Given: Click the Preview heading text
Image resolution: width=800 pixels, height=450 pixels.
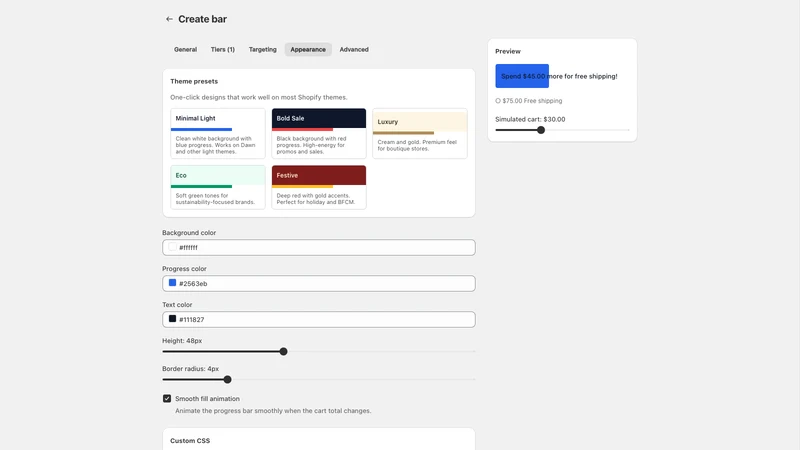Looking at the screenshot, I should [508, 52].
